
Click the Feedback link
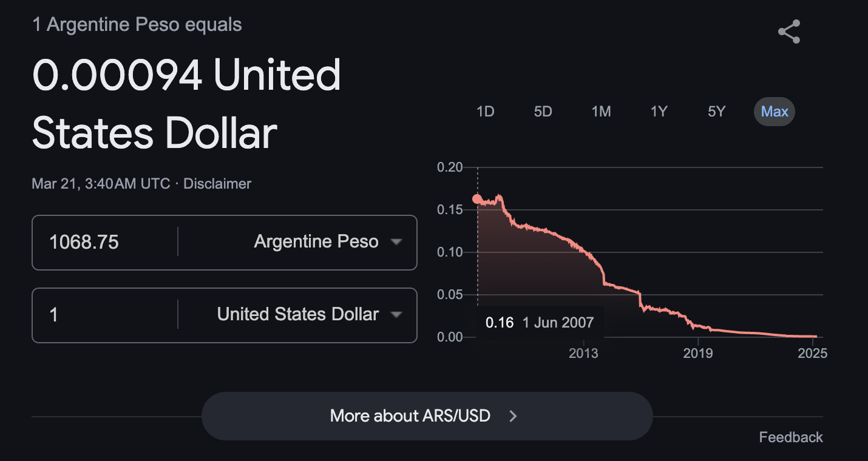coord(791,437)
